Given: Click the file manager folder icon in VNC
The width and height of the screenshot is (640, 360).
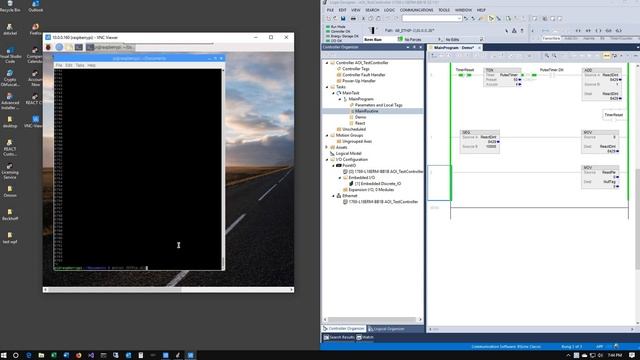Looking at the screenshot, I should [69, 47].
